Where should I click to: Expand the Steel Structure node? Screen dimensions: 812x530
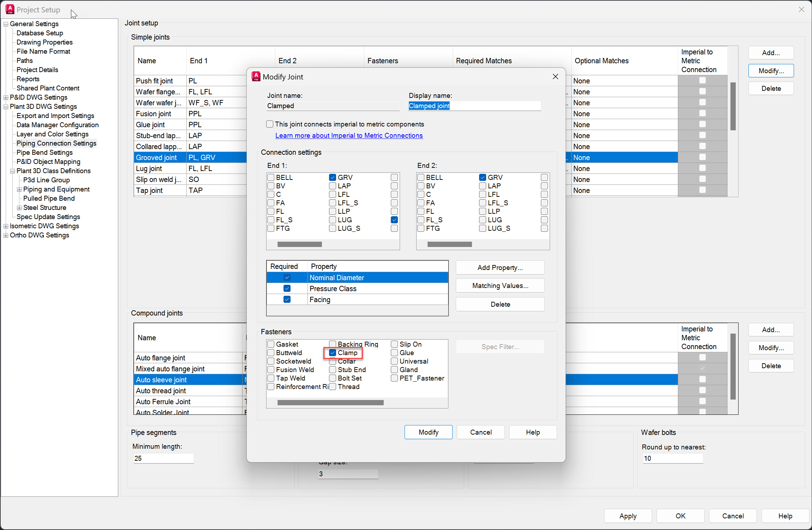[19, 208]
